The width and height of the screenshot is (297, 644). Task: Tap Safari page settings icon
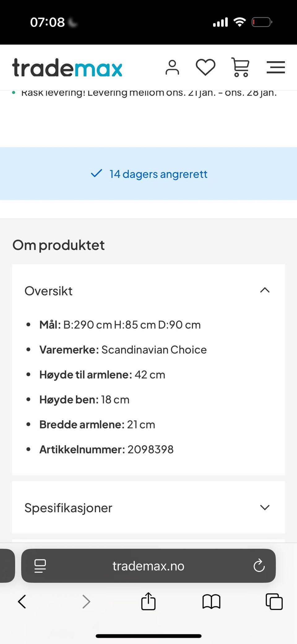[x=40, y=566]
